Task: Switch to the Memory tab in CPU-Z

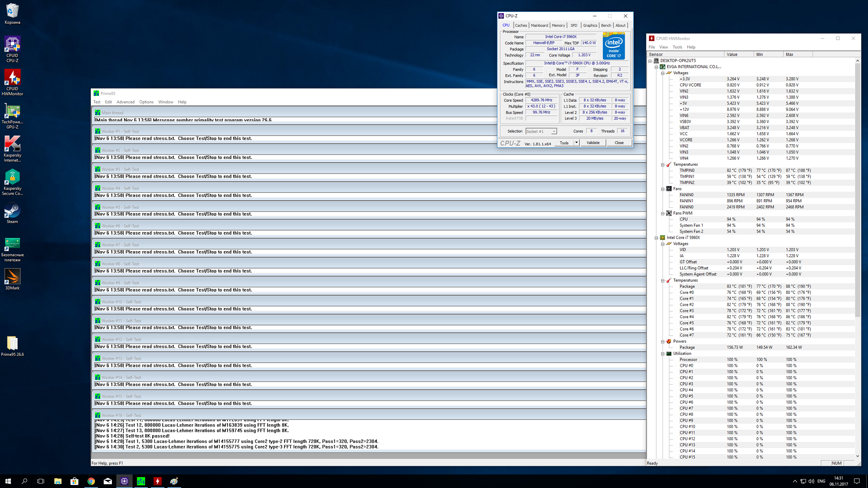Action: [558, 26]
